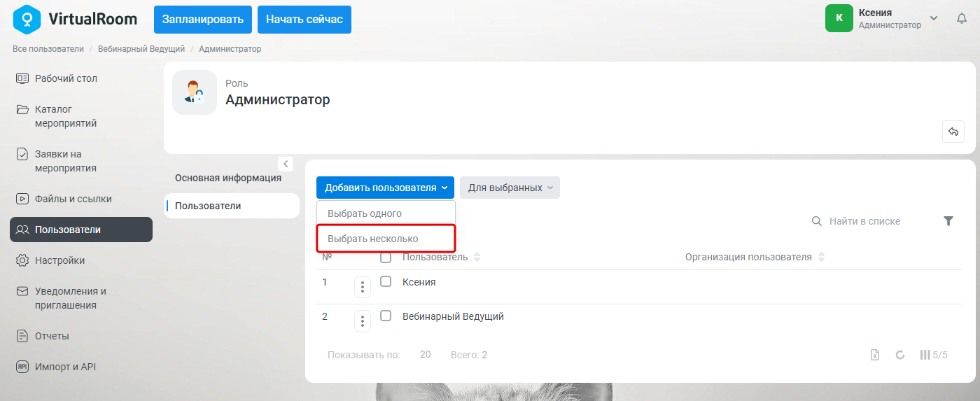Switch to Пользователи tab in role panel
Screen dimensions: 980x401
pos(232,206)
